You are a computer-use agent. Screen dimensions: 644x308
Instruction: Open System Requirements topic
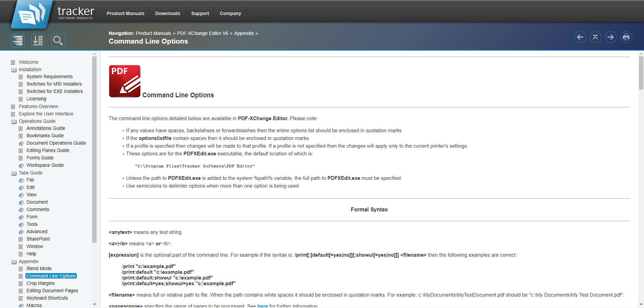pos(50,76)
